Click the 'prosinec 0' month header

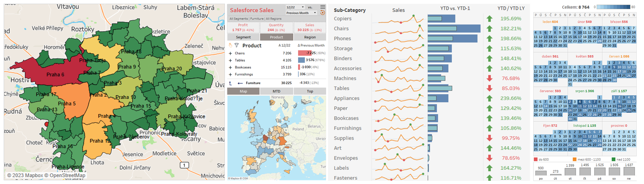click(619, 125)
